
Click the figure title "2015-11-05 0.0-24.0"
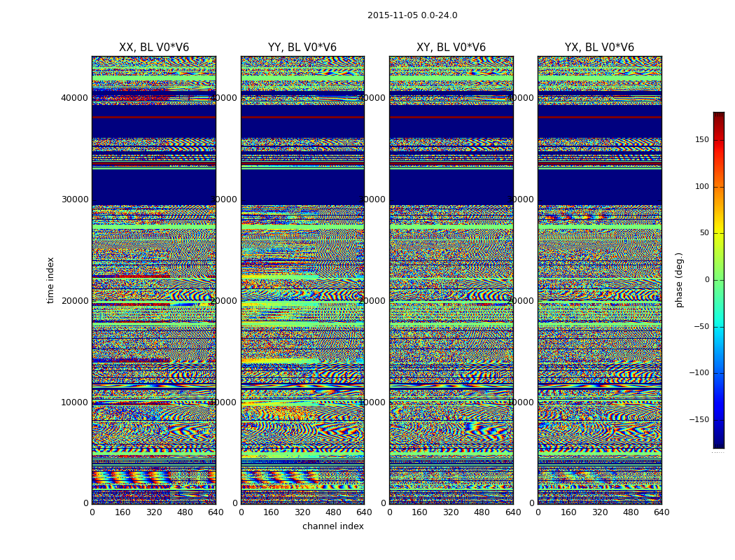tap(412, 15)
